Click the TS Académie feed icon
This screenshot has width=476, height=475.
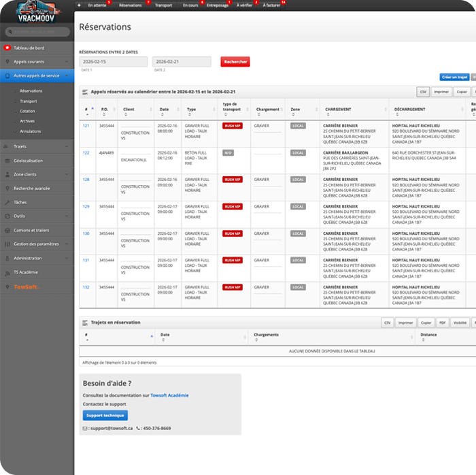point(7,272)
